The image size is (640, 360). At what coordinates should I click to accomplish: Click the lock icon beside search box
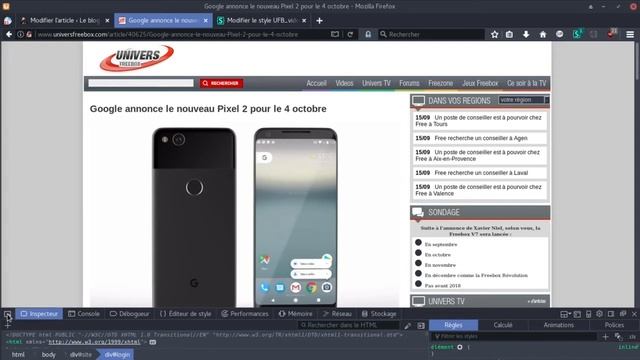click(368, 35)
